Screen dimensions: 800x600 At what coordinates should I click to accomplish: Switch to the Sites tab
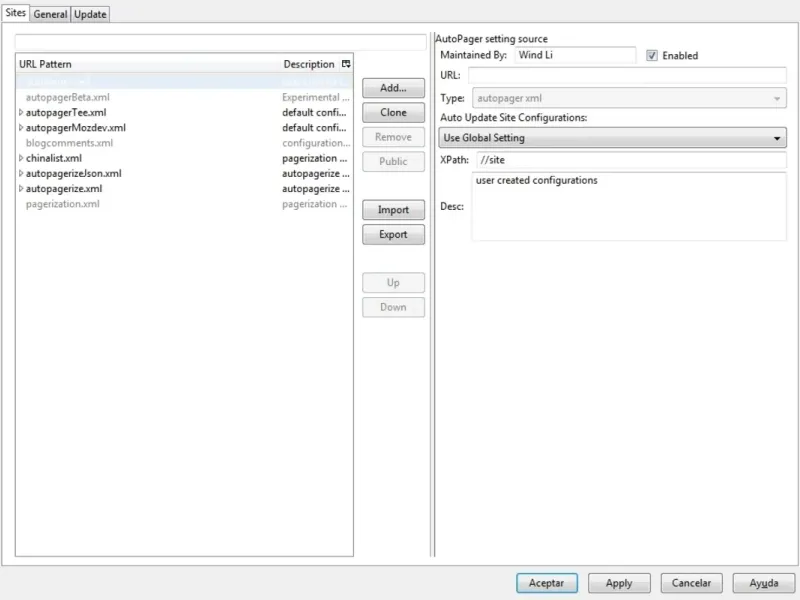[15, 13]
